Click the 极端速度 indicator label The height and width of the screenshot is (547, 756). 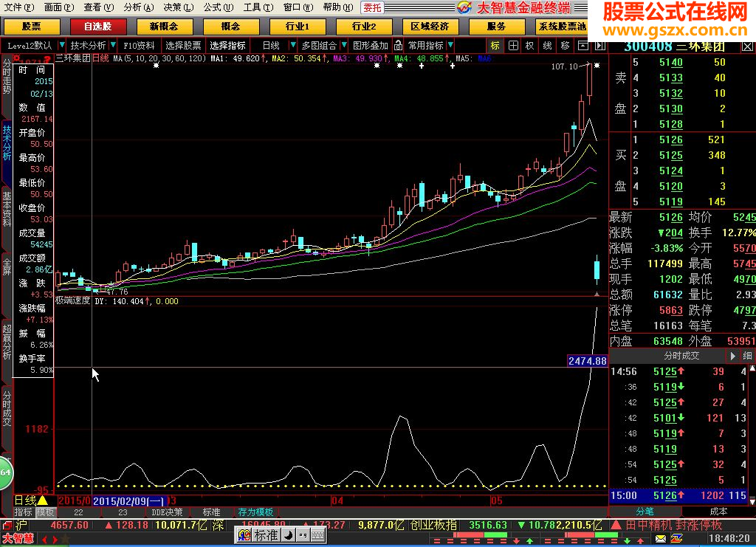coord(73,300)
